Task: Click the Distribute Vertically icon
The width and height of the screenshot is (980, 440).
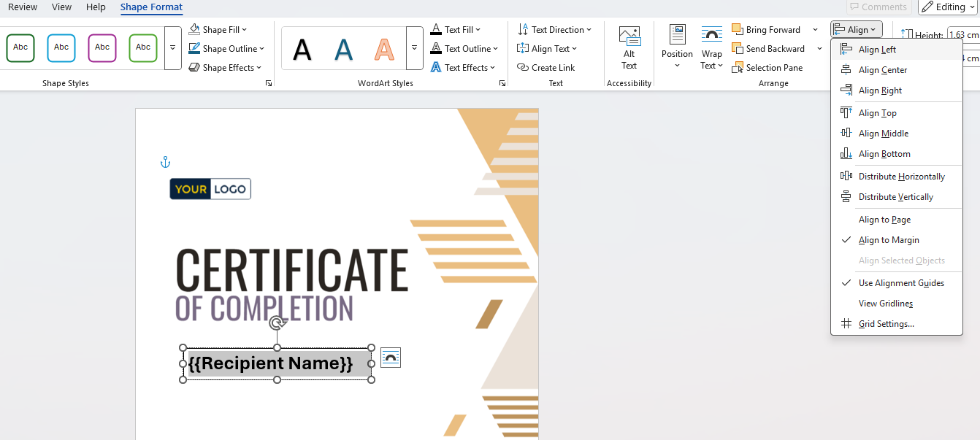Action: [x=846, y=196]
